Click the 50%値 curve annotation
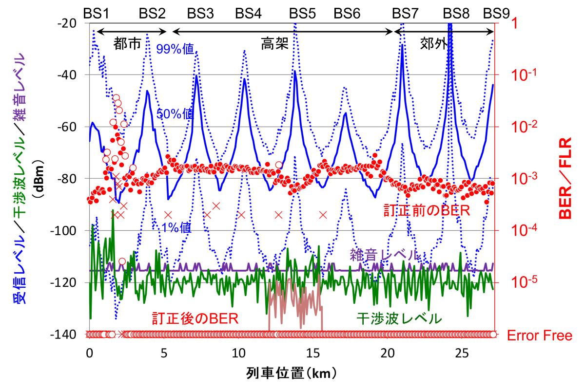 (x=175, y=114)
